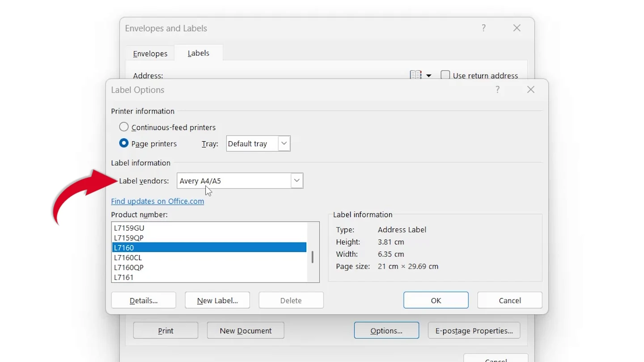Close the Label Options dialog

pyautogui.click(x=531, y=90)
